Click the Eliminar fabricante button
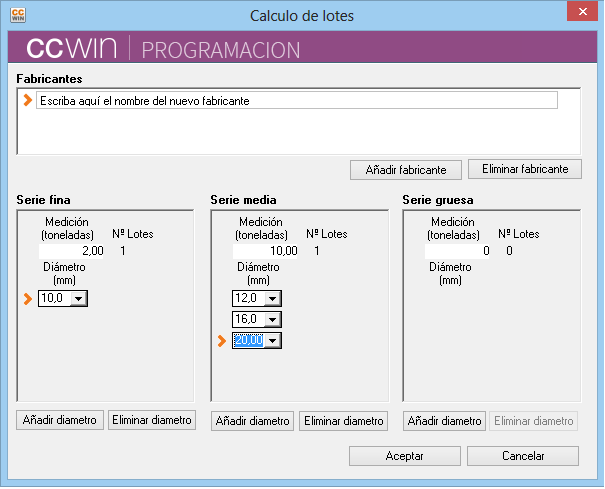This screenshot has width=605, height=489. (525, 169)
